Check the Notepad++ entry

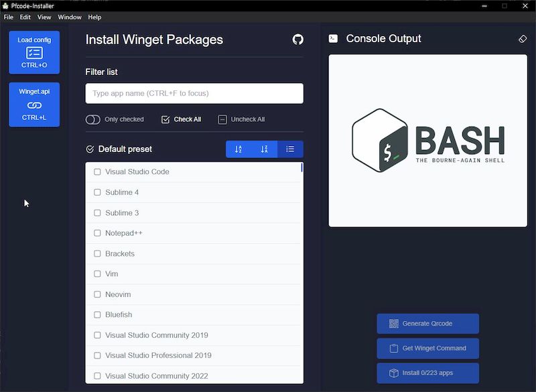96,233
